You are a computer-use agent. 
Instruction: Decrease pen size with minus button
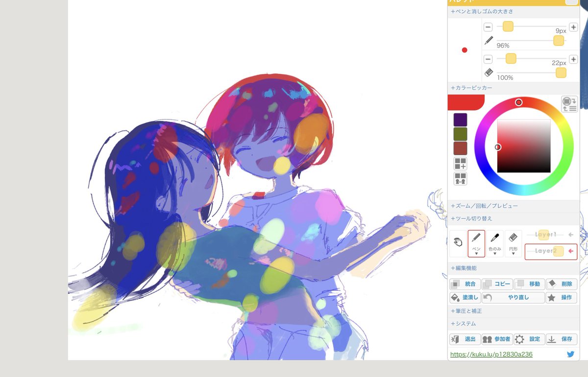(x=488, y=27)
